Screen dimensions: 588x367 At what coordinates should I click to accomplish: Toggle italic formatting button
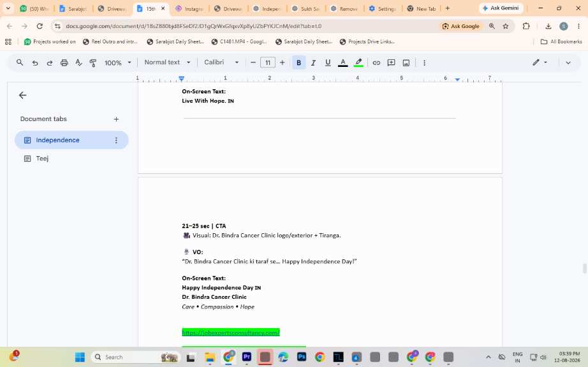point(313,63)
